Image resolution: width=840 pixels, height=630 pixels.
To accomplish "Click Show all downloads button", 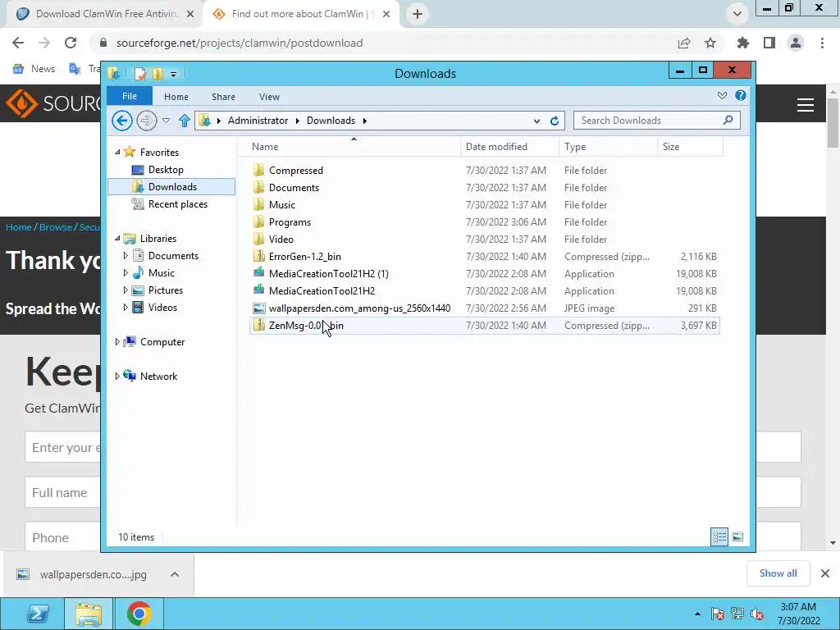I will tap(778, 573).
